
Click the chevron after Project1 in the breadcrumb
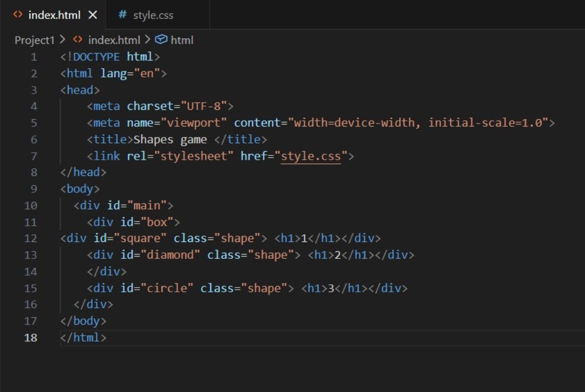click(x=63, y=39)
